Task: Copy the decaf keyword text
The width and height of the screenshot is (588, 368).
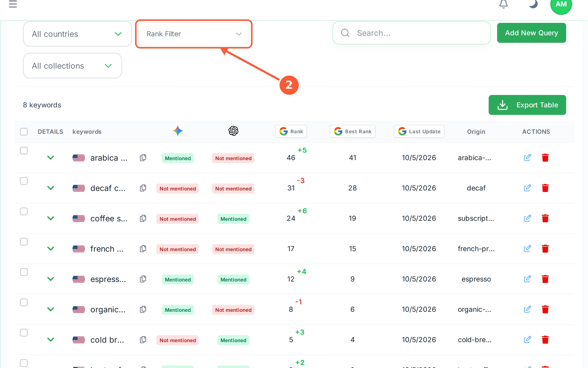Action: coord(143,188)
